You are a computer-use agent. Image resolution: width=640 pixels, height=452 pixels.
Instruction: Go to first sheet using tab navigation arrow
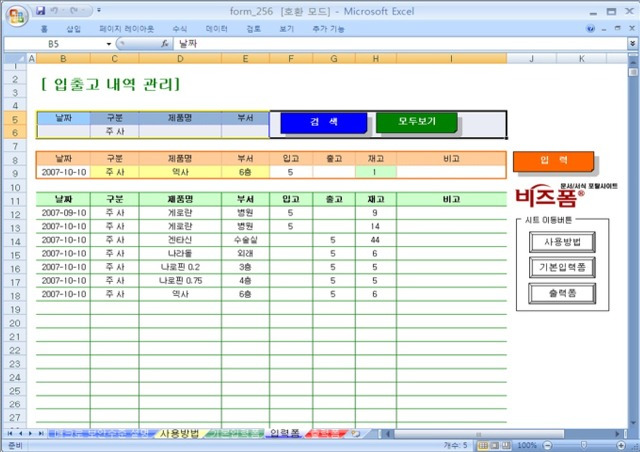(9, 433)
